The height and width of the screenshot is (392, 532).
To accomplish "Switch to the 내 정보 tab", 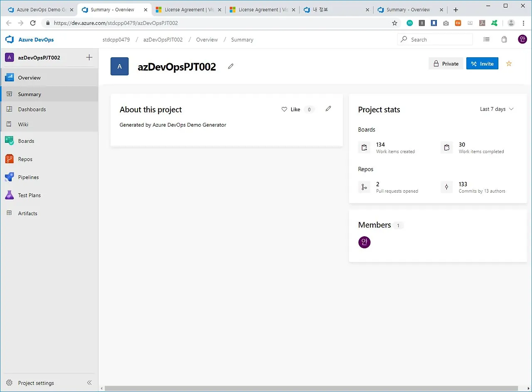I will tap(336, 10).
